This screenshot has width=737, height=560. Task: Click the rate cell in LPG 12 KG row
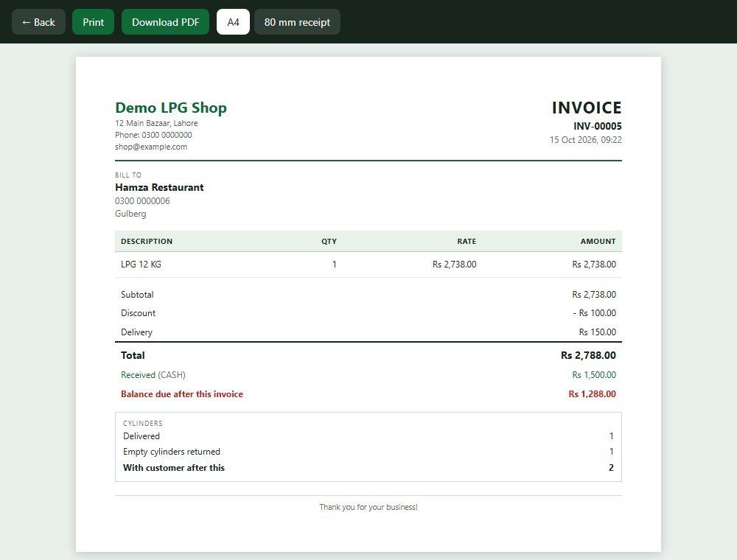pyautogui.click(x=455, y=265)
